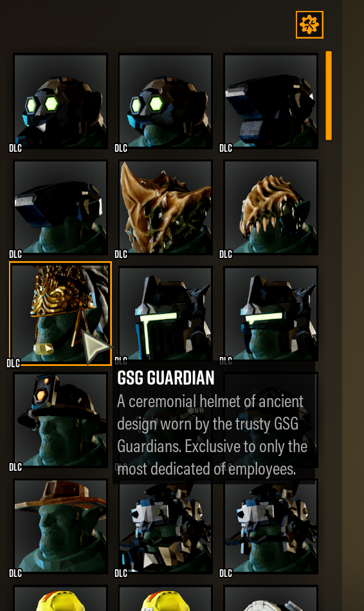Choose the black visor helmet in top row

coord(271,101)
